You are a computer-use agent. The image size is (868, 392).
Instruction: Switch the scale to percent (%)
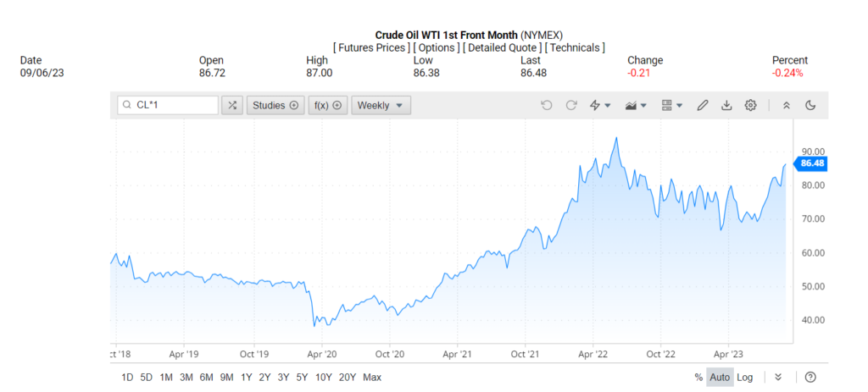[698, 378]
